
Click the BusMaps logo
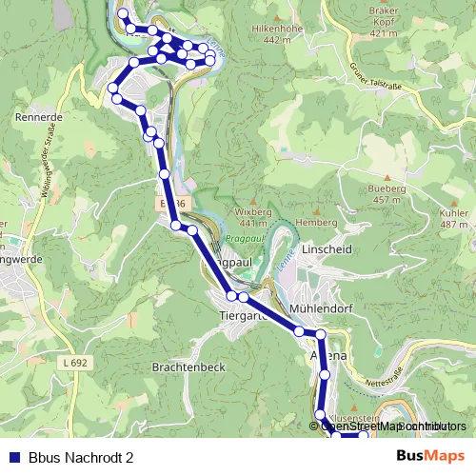click(x=430, y=456)
